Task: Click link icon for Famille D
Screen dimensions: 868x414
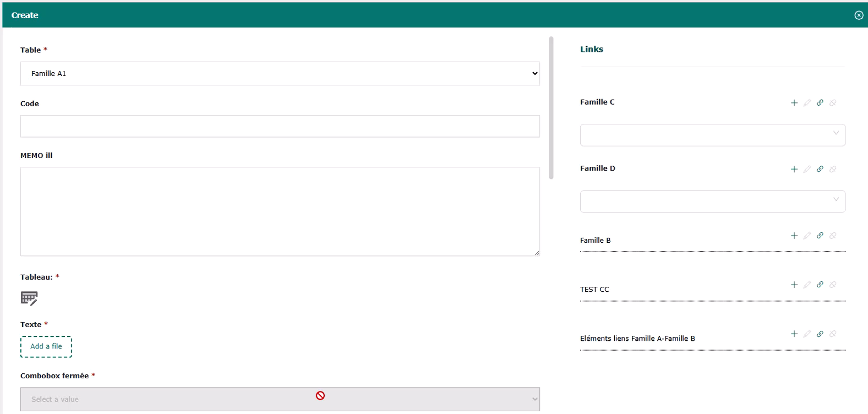Action: (820, 170)
